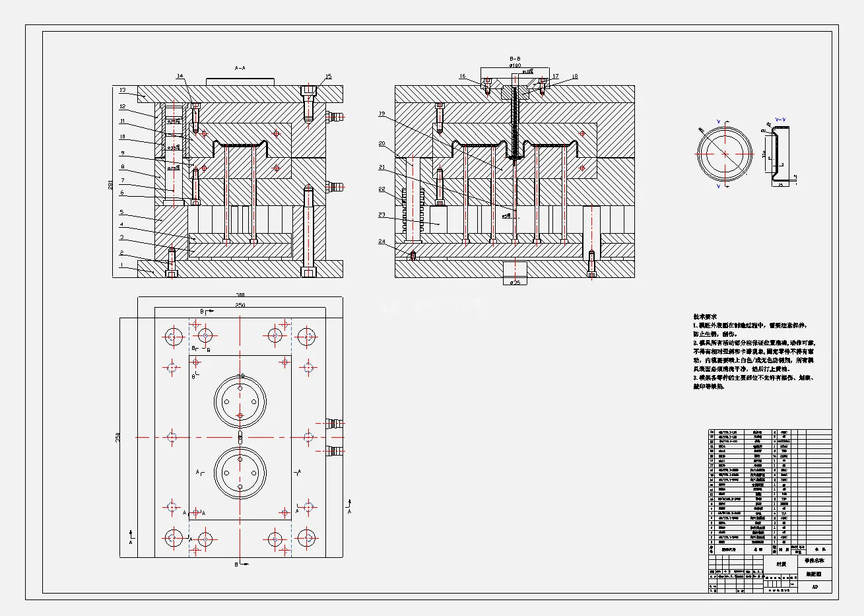Click part callout number "14" above section A-A

pos(180,76)
